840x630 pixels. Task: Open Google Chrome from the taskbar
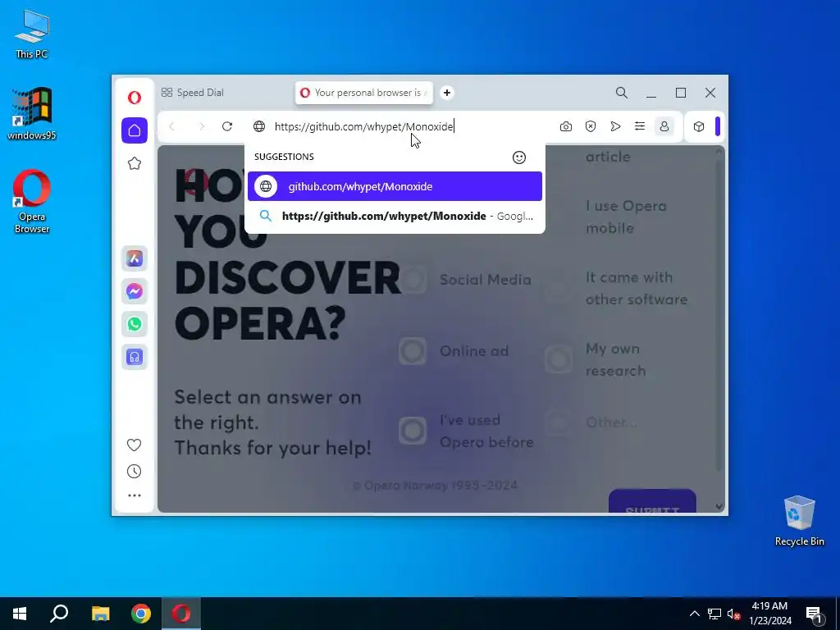(x=141, y=614)
